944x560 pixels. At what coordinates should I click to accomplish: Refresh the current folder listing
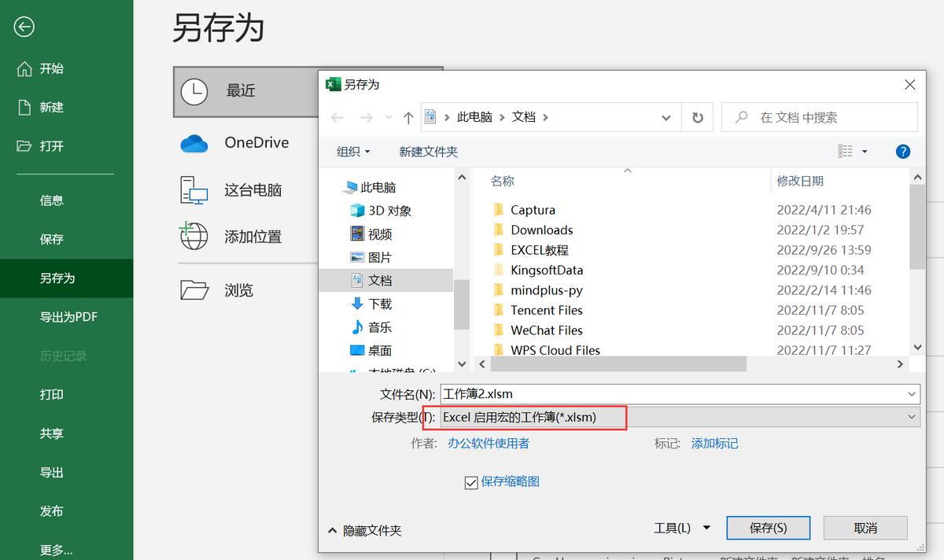coord(697,117)
